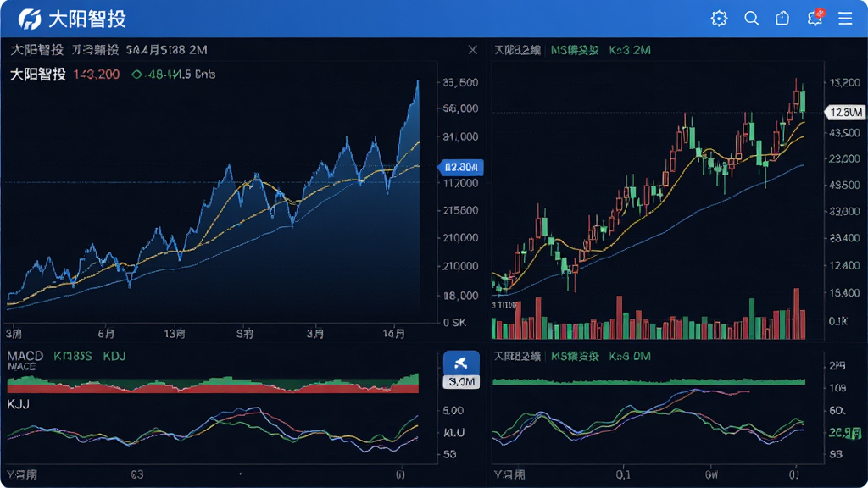Open the hamburger menu
Image resolution: width=868 pixels, height=488 pixels.
(845, 19)
